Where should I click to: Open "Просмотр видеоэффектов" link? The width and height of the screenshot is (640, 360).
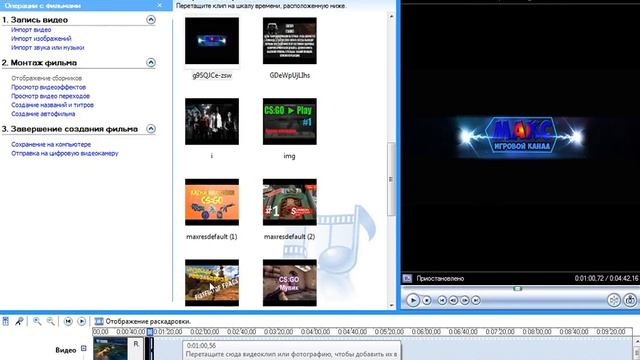[49, 87]
